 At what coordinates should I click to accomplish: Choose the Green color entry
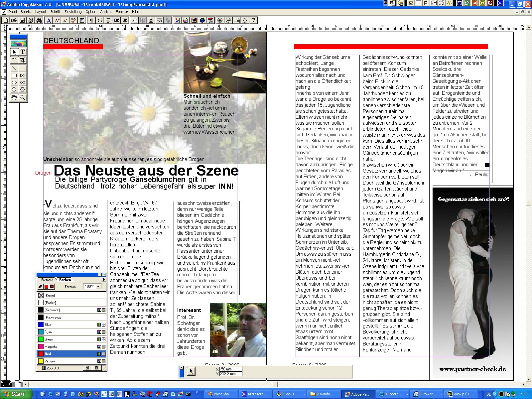click(71, 339)
